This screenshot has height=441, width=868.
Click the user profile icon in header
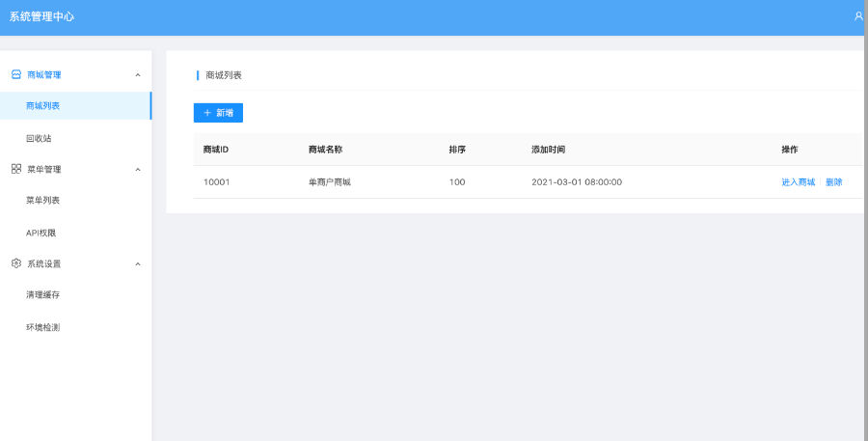[857, 16]
